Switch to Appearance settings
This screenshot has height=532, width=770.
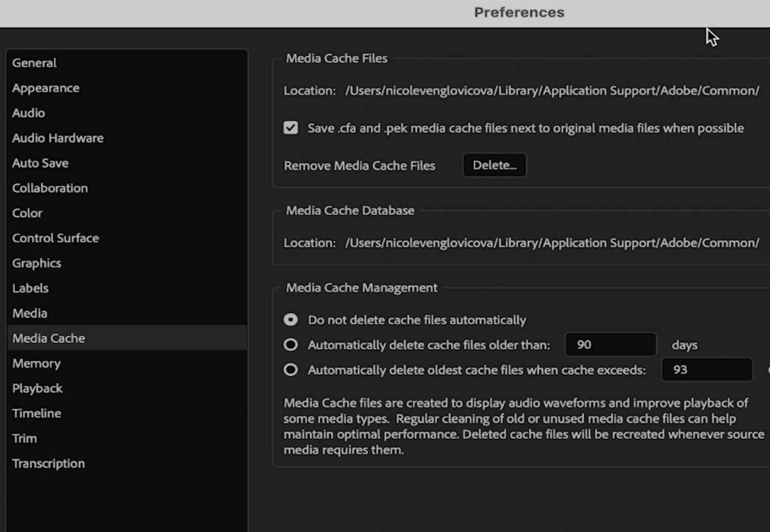click(x=46, y=88)
